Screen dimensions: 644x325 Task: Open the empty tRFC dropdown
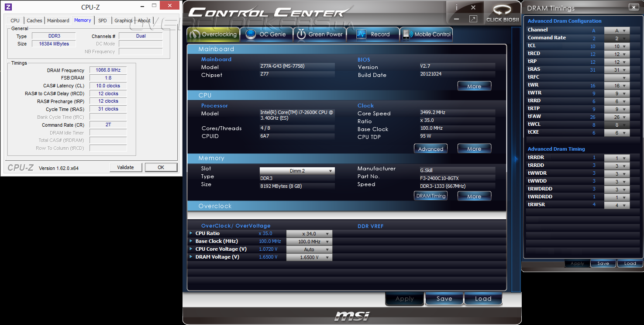pos(617,78)
